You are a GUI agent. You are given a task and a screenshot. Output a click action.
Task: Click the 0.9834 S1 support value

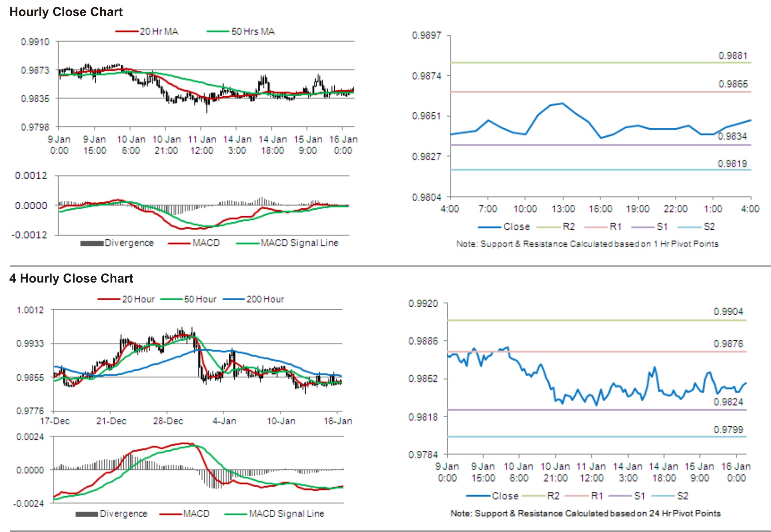click(732, 136)
